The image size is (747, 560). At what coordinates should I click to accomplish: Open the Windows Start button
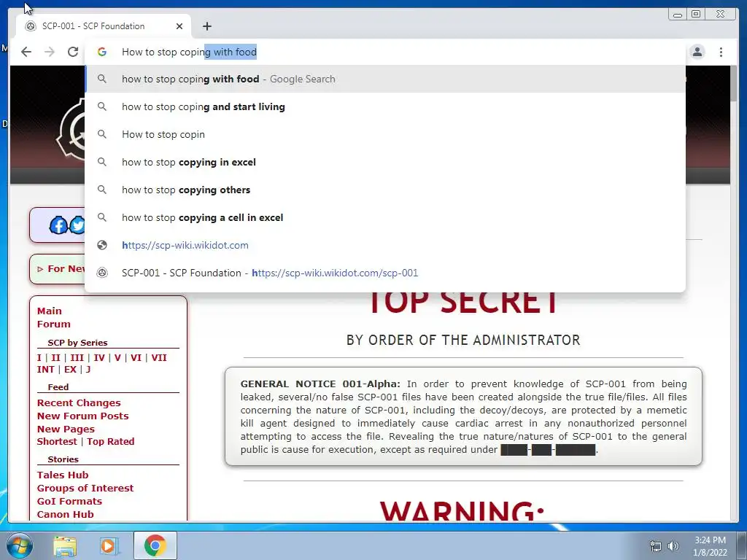point(20,545)
